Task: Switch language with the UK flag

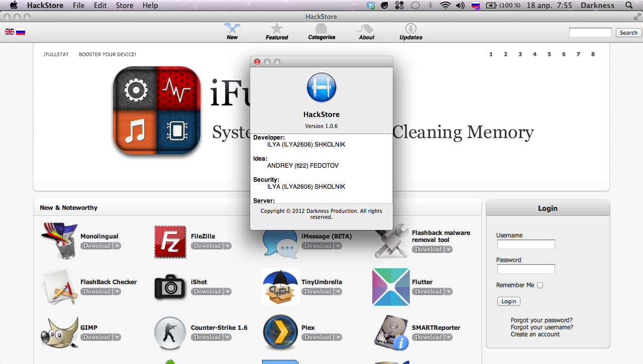Action: click(10, 32)
